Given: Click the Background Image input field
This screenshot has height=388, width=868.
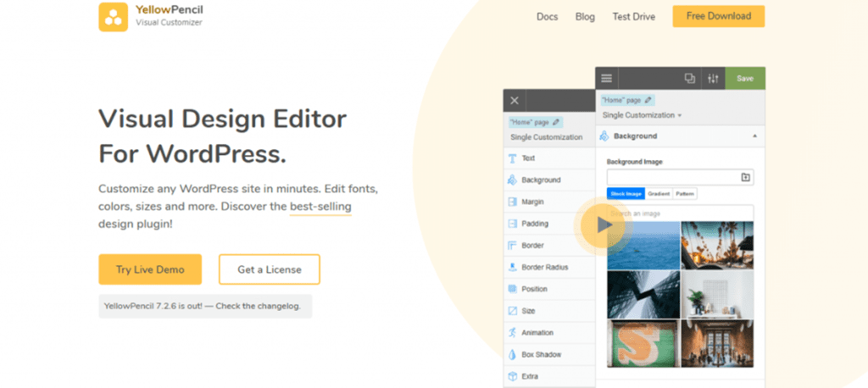Looking at the screenshot, I should tap(681, 178).
